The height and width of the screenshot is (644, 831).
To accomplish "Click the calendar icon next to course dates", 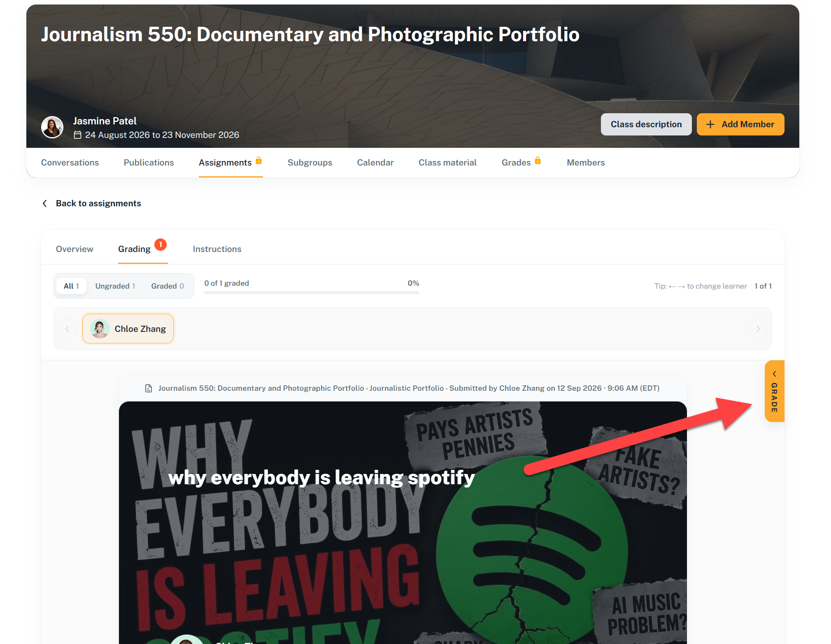I will pyautogui.click(x=77, y=135).
